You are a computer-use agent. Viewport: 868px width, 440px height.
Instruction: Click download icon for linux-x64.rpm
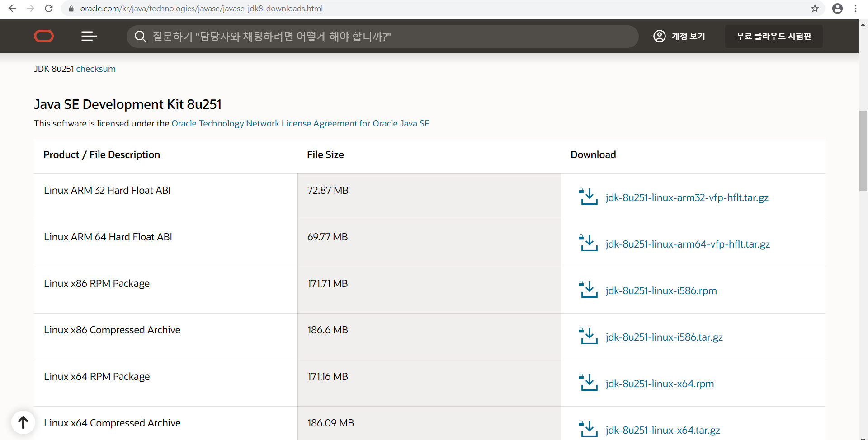(x=588, y=383)
